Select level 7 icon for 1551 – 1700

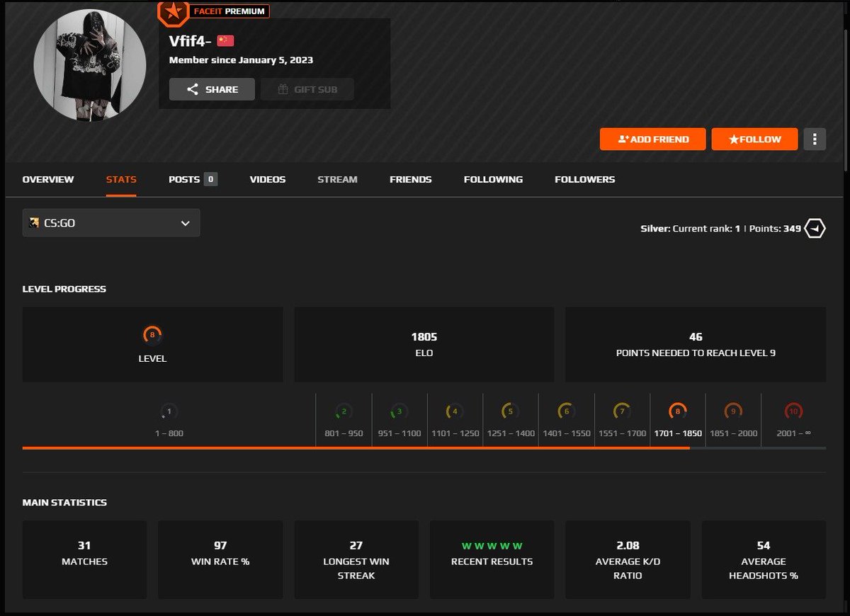point(622,411)
